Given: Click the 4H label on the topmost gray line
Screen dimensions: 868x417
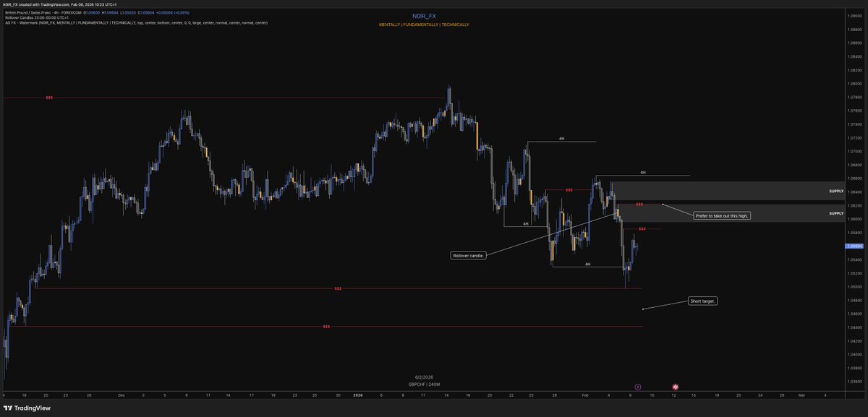Looking at the screenshot, I should pyautogui.click(x=561, y=138).
